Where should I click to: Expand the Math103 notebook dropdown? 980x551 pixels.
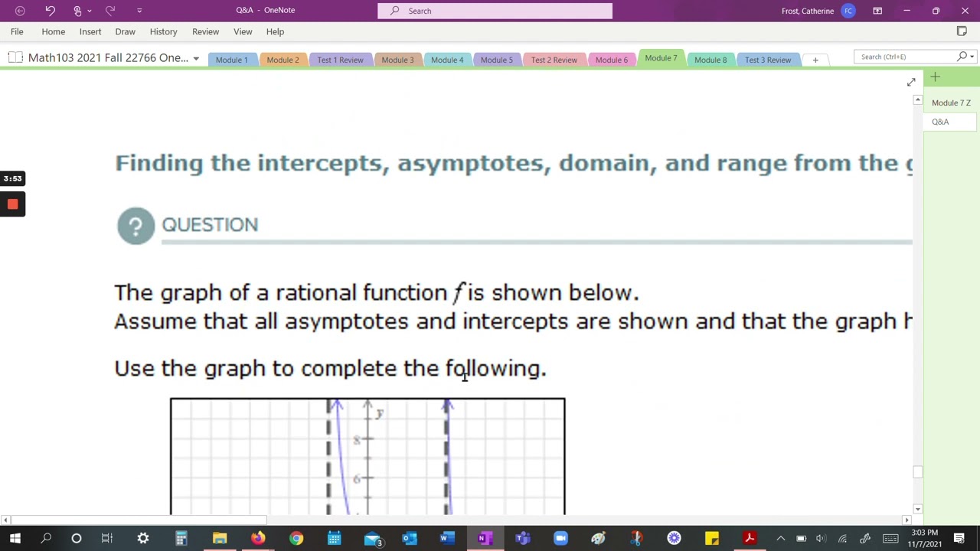(x=196, y=59)
